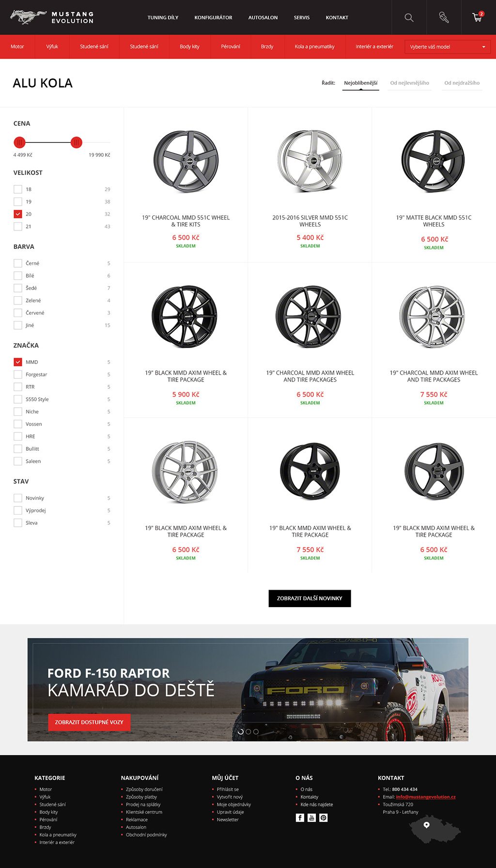This screenshot has height=868, width=496.
Task: Open TUNING DÍLY in top menu
Action: (163, 17)
